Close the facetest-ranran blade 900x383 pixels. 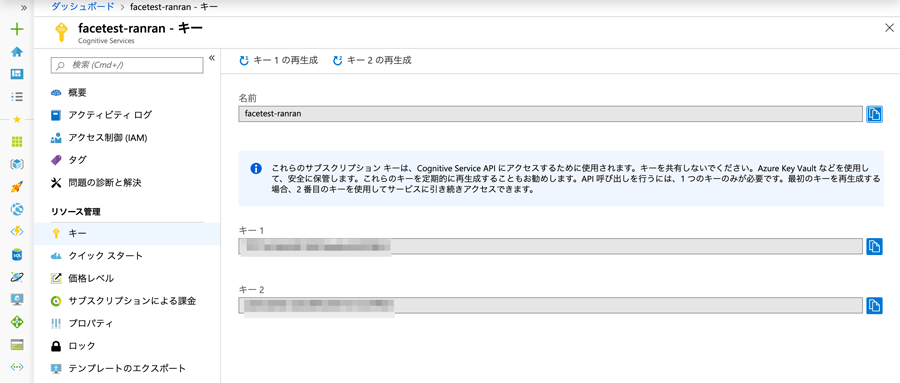889,28
